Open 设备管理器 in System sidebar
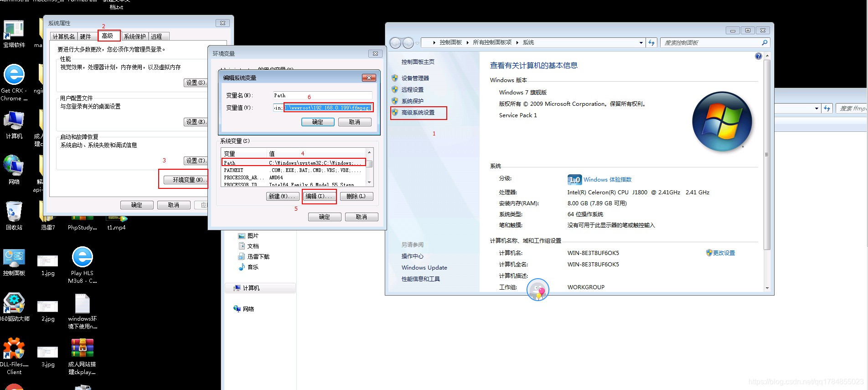Image resolution: width=868 pixels, height=390 pixels. [x=415, y=78]
